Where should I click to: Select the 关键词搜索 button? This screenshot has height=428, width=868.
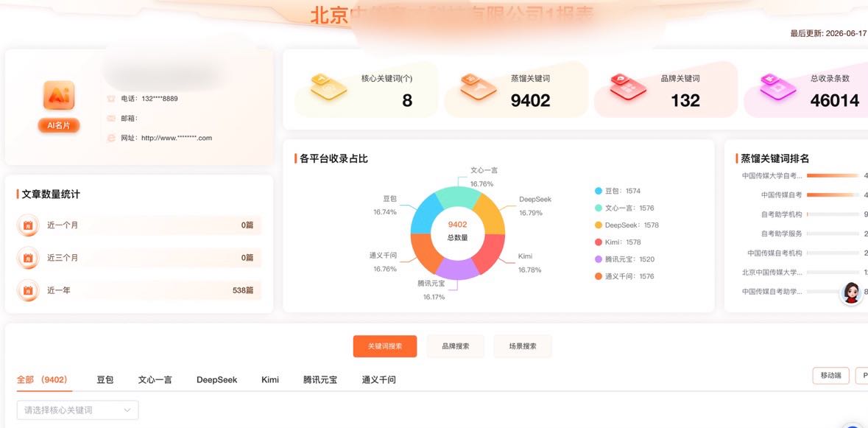385,346
